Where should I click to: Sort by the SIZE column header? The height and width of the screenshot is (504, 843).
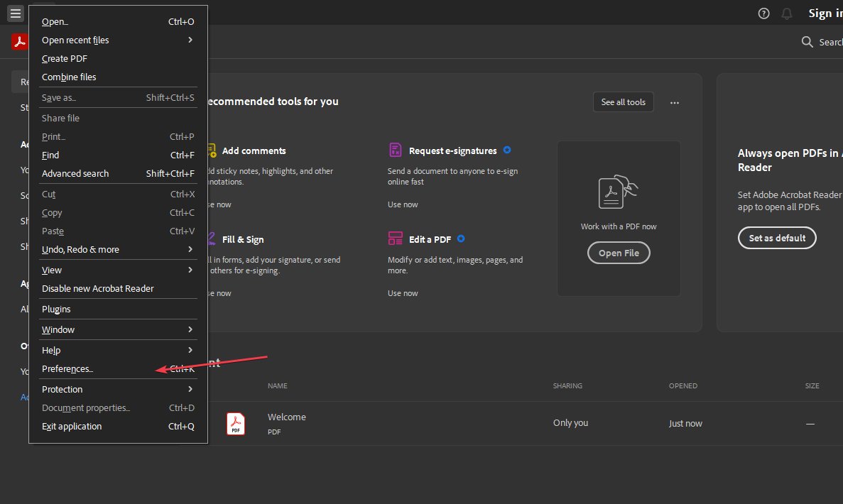coord(812,385)
